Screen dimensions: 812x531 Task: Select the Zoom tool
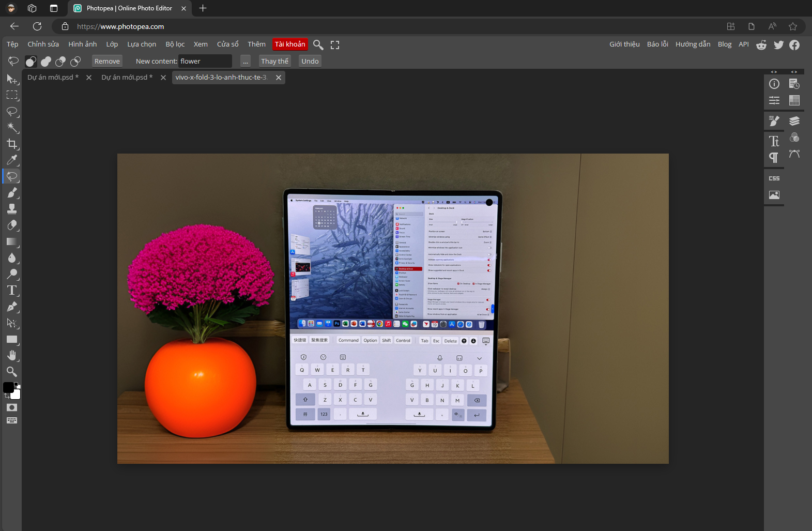click(12, 372)
